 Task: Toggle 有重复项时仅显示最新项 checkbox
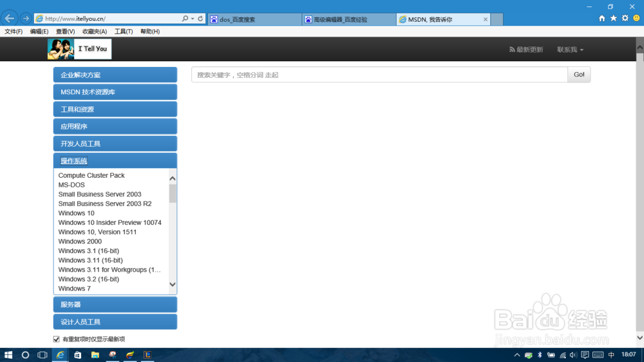click(56, 339)
